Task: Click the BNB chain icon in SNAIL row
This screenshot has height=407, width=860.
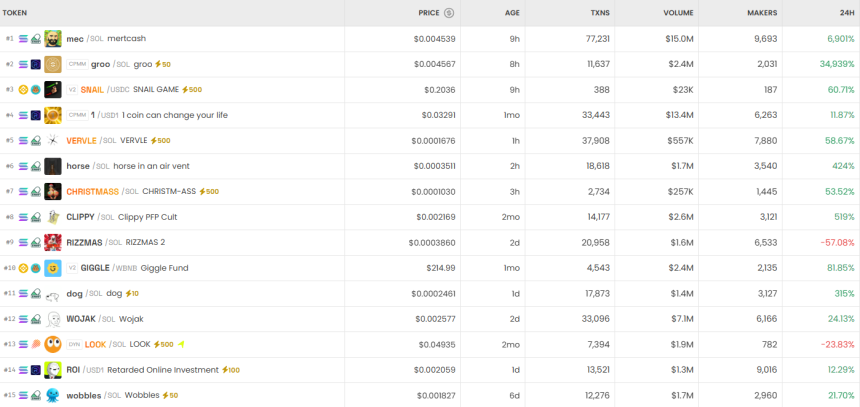Action: [x=23, y=90]
